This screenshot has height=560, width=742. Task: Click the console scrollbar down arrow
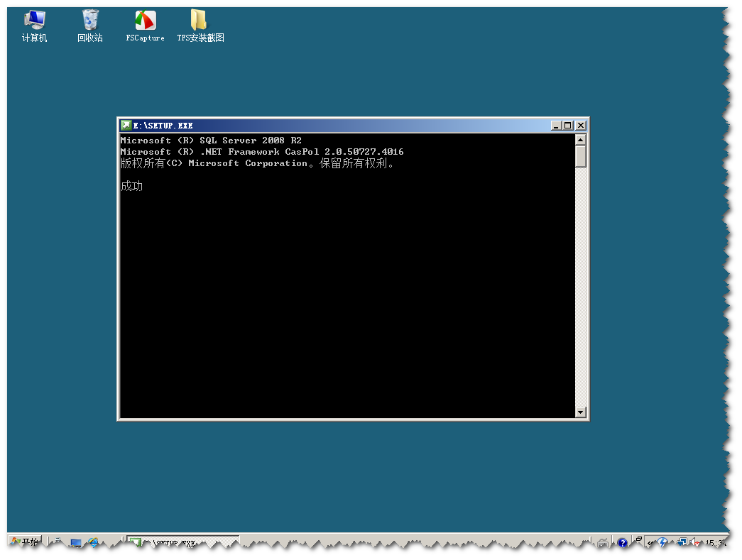tap(581, 412)
